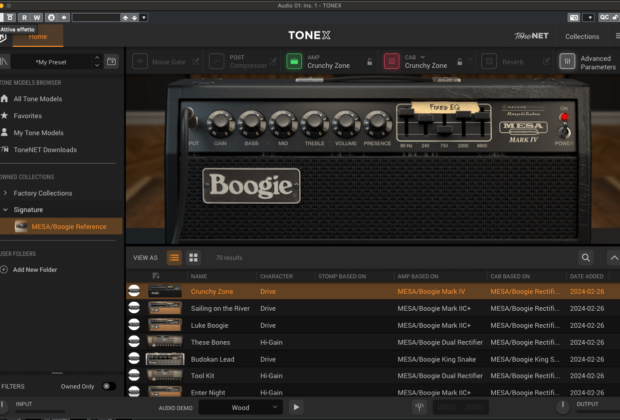
Task: Adjust the OUTPUT knob
Action: pyautogui.click(x=563, y=406)
